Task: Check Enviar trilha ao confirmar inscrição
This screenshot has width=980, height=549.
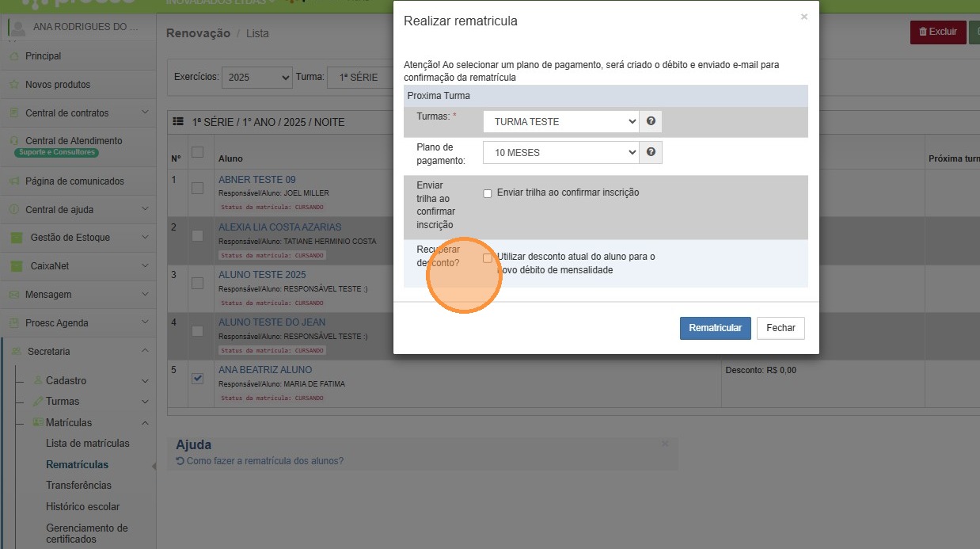Action: pos(488,193)
